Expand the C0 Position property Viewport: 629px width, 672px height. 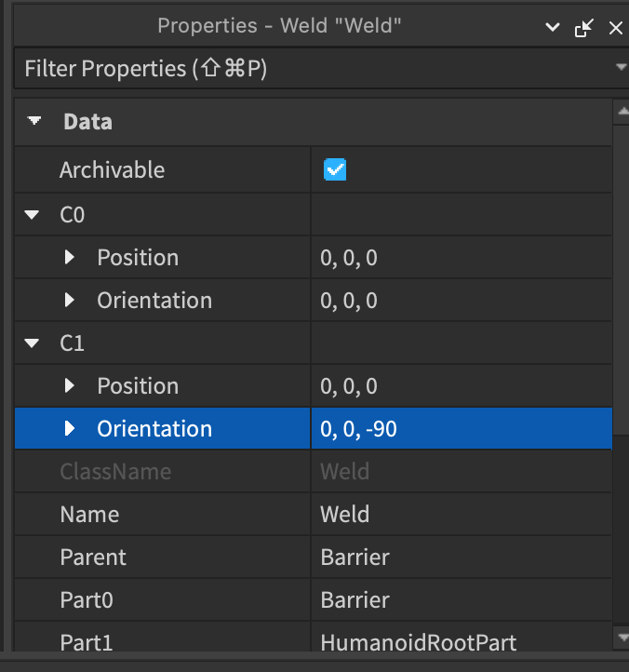(70, 258)
